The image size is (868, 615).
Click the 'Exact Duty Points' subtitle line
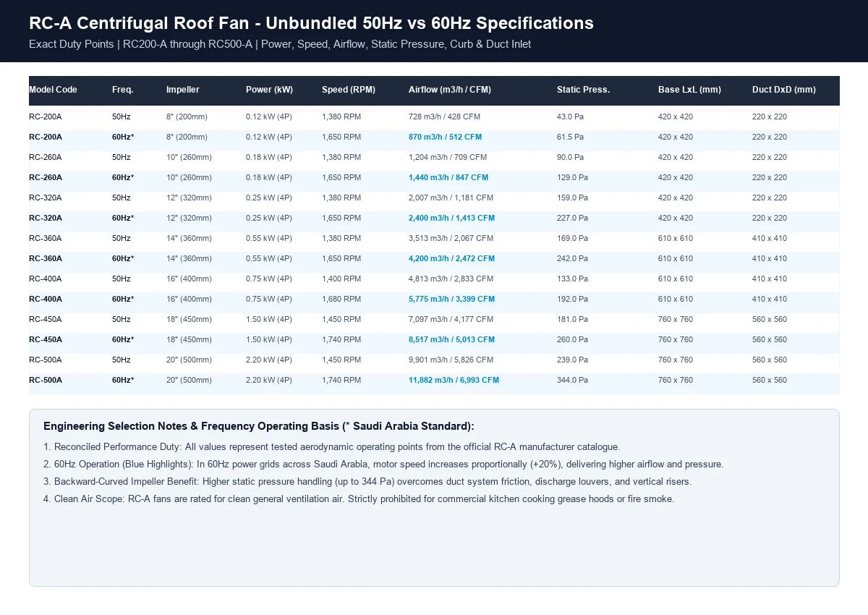pyautogui.click(x=280, y=44)
